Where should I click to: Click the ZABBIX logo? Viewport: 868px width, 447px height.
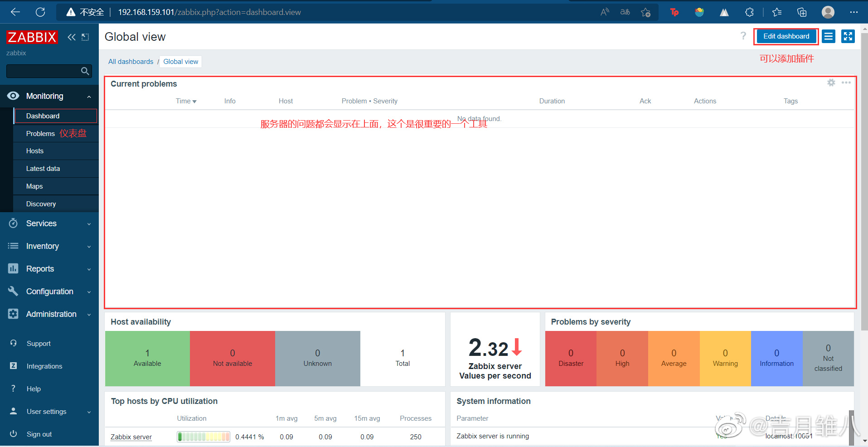pos(32,37)
